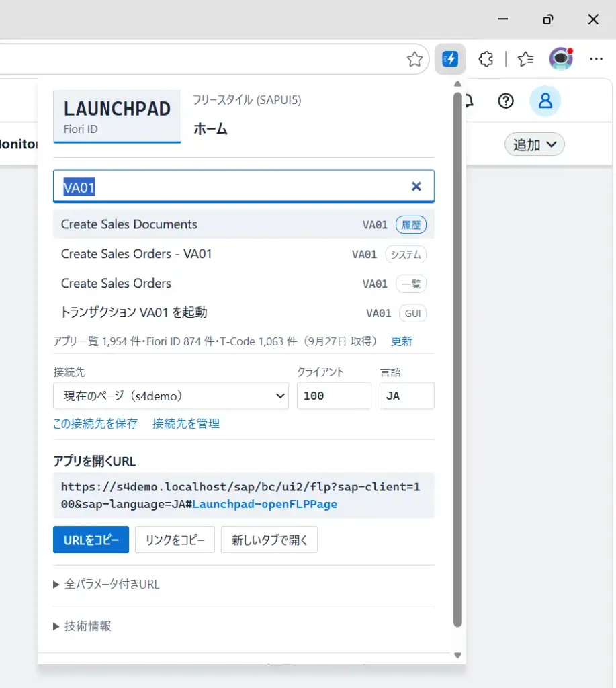Click the scrollbar up arrow
The width and height of the screenshot is (616, 688).
click(457, 83)
